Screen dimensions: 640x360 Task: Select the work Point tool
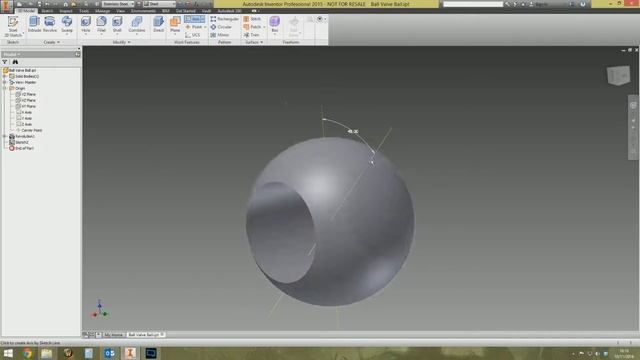coord(194,27)
